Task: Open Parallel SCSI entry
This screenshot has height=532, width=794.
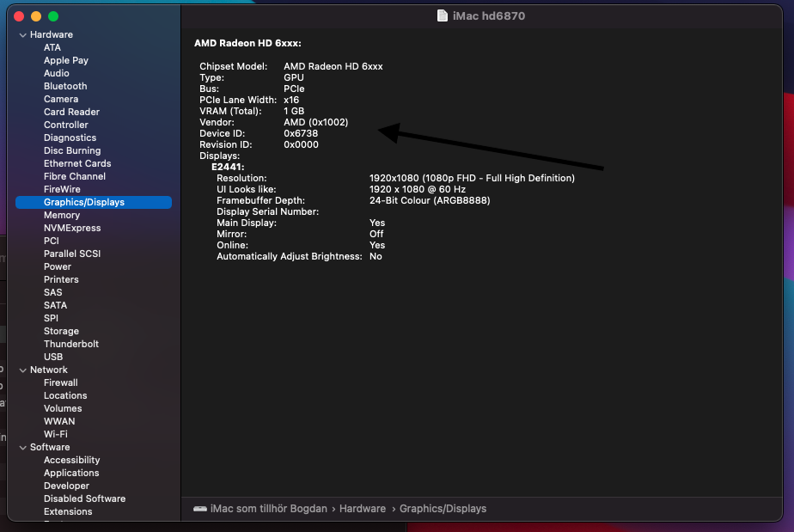Action: tap(72, 254)
